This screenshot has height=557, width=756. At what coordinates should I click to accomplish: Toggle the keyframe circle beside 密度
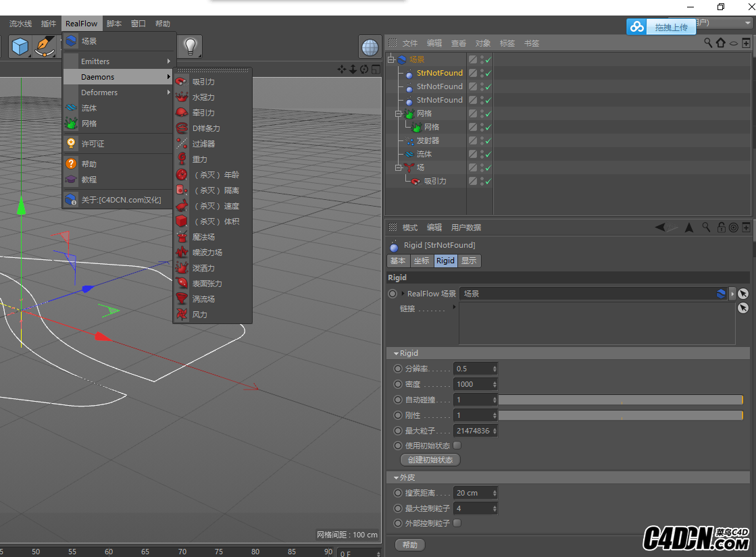pos(398,384)
